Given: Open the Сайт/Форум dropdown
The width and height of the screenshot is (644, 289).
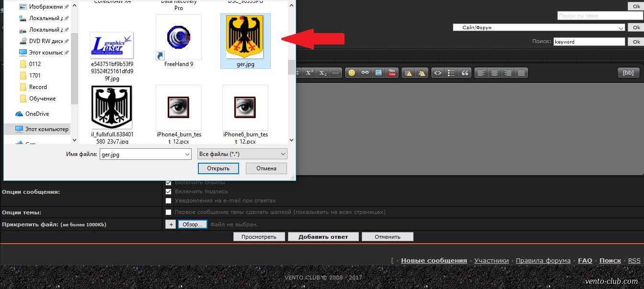Looking at the screenshot, I should coord(539,28).
